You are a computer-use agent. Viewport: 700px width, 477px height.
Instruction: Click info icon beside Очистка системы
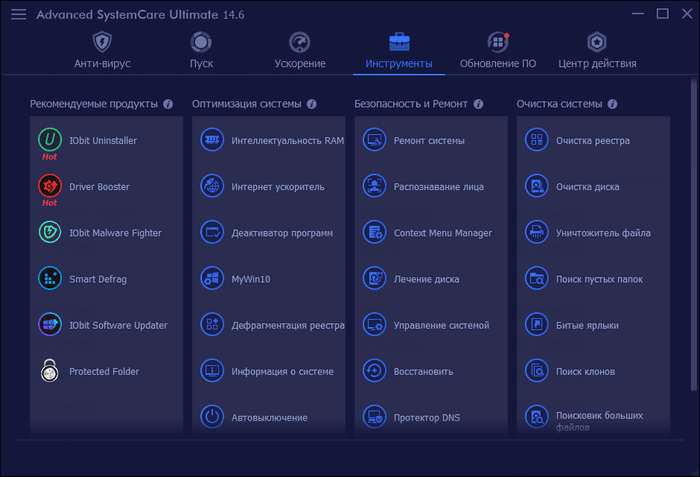[612, 104]
